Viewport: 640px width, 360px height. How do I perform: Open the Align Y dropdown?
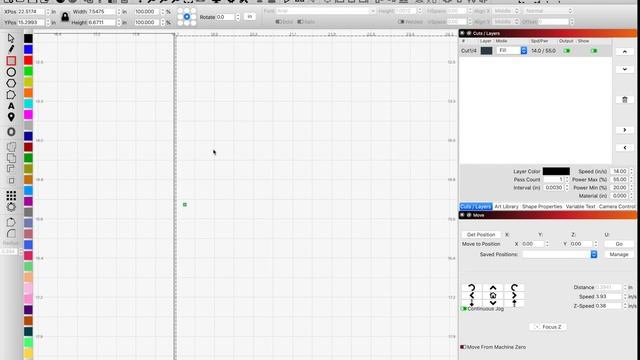[506, 22]
